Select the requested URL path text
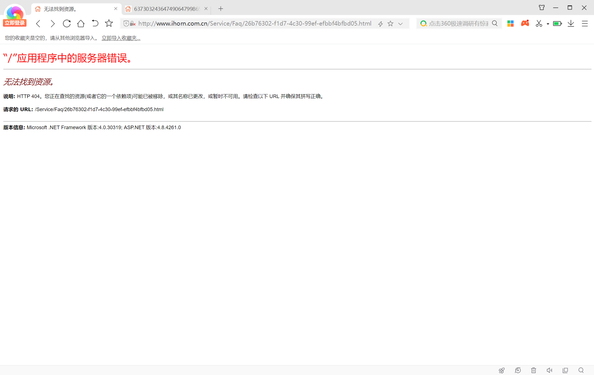Viewport: 594px width, 375px height. tap(99, 109)
